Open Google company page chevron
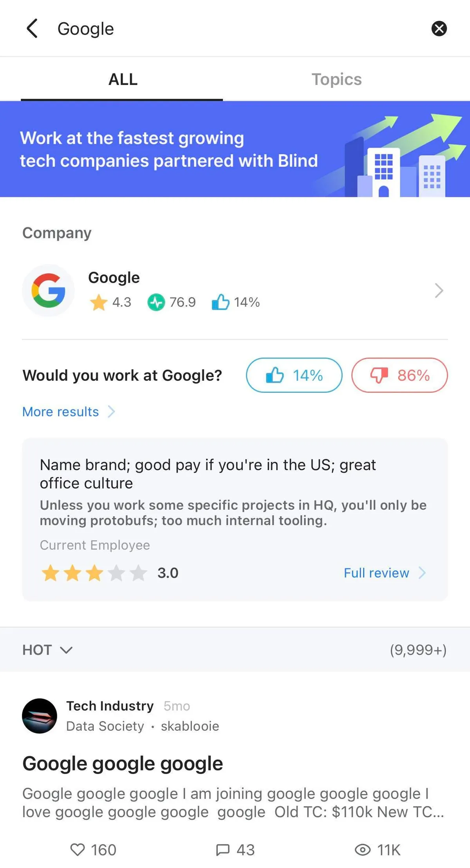 point(439,291)
